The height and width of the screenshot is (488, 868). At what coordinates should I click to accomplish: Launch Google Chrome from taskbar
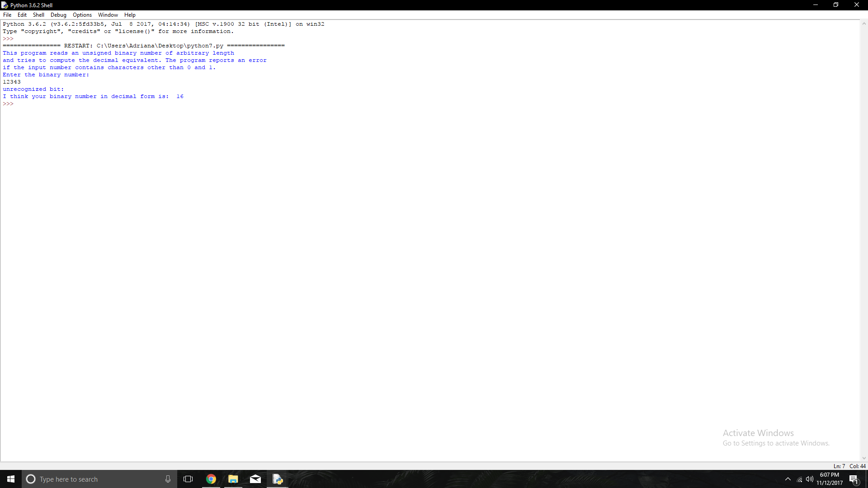[x=211, y=479]
